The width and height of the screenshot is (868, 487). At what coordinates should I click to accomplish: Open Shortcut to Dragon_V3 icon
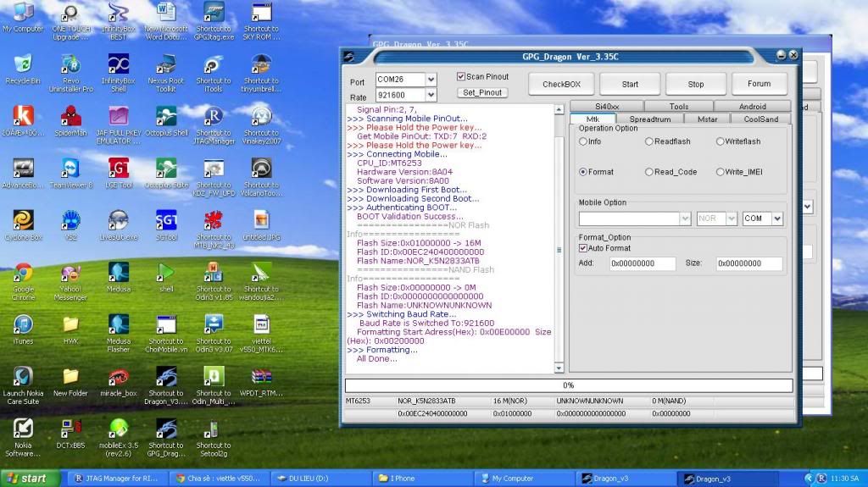click(166, 385)
